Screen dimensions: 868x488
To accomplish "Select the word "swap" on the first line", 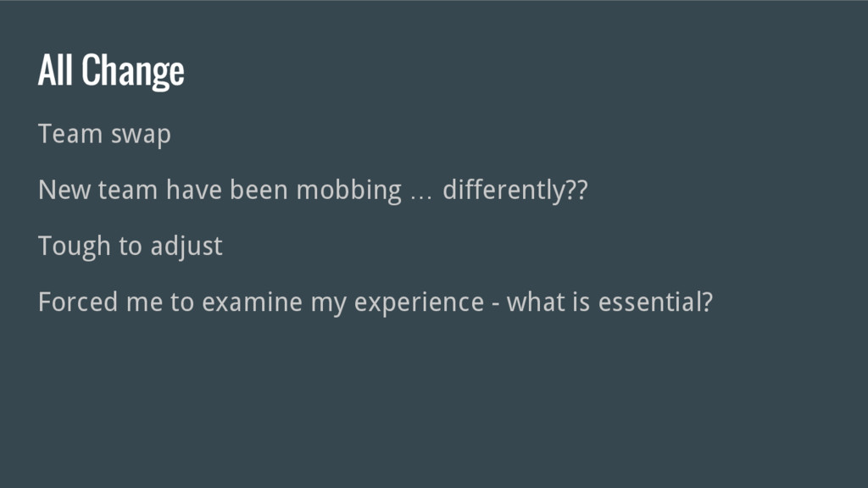I will pos(142,136).
